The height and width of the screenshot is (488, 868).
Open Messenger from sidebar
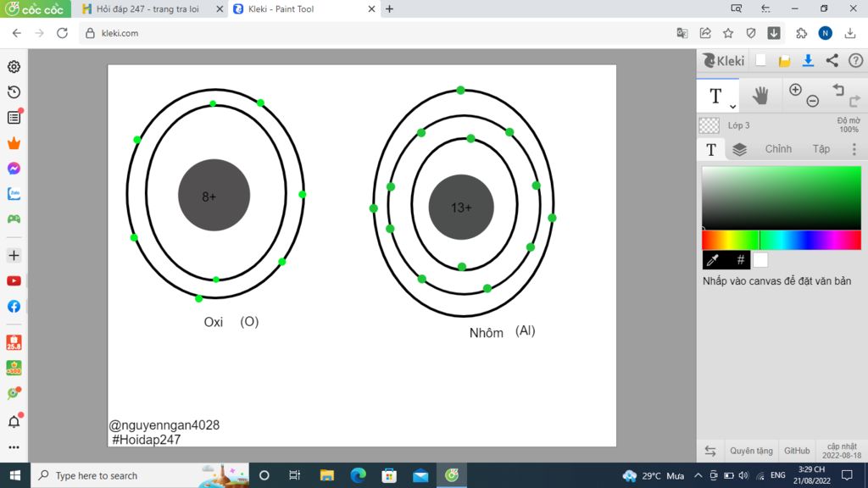tap(14, 169)
